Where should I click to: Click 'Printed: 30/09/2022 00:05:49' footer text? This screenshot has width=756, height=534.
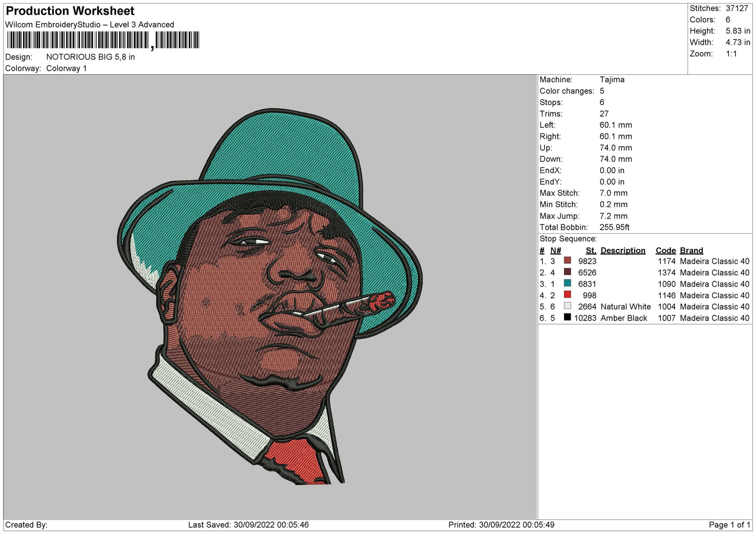pos(501,525)
